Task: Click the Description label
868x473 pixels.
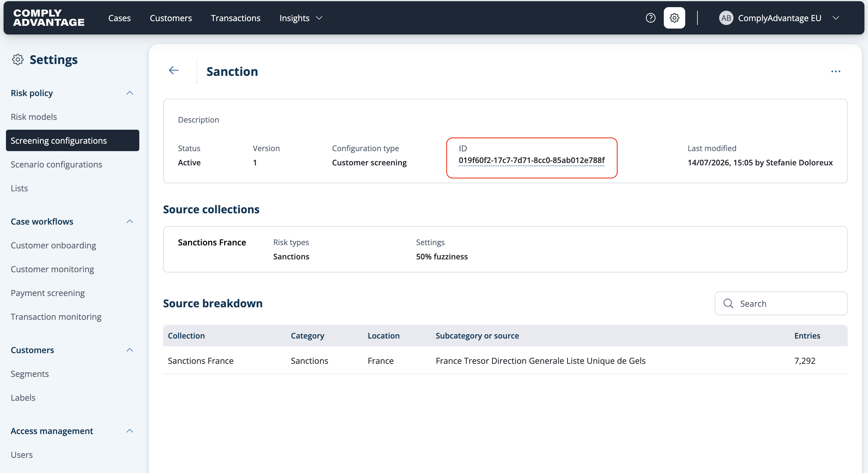Action: [199, 120]
